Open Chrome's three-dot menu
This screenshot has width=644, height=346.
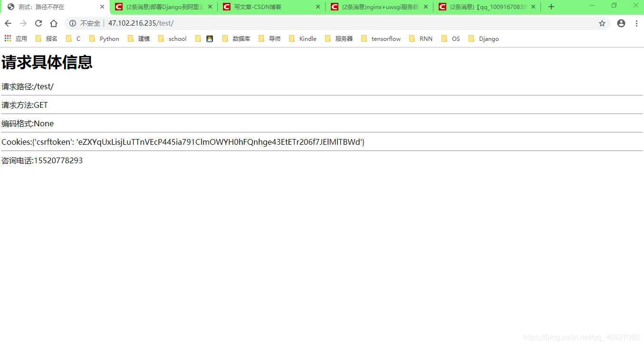pyautogui.click(x=636, y=23)
